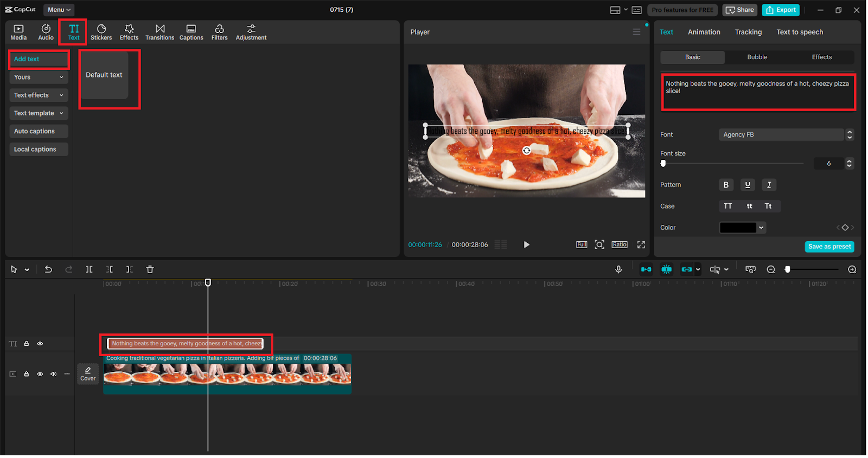Click the Font size slider handle

(663, 164)
